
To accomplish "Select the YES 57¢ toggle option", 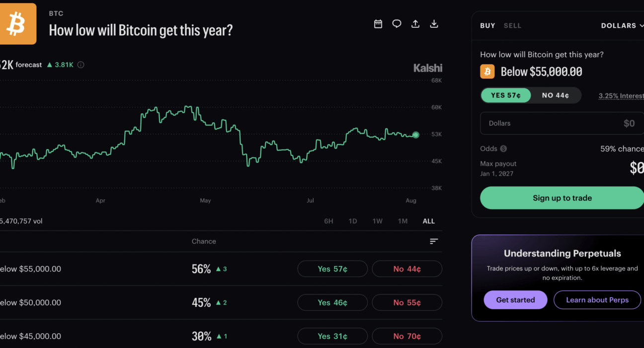I will coord(506,95).
